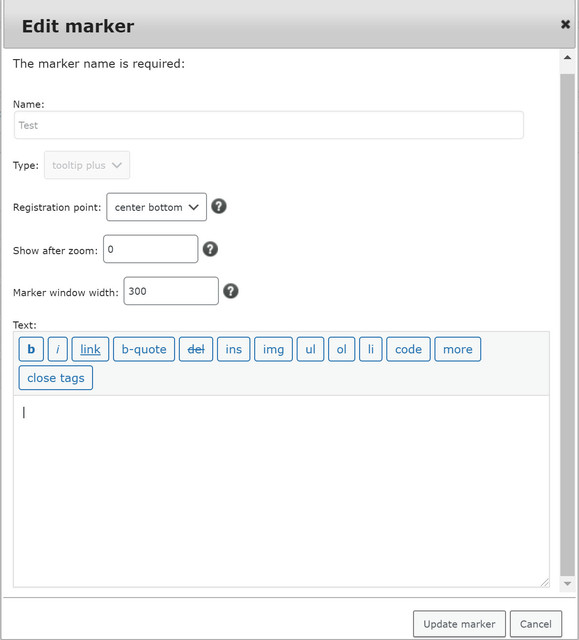Screen dimensions: 579x640
Task: Click the vertical scrollbar thumb
Action: 567,324
